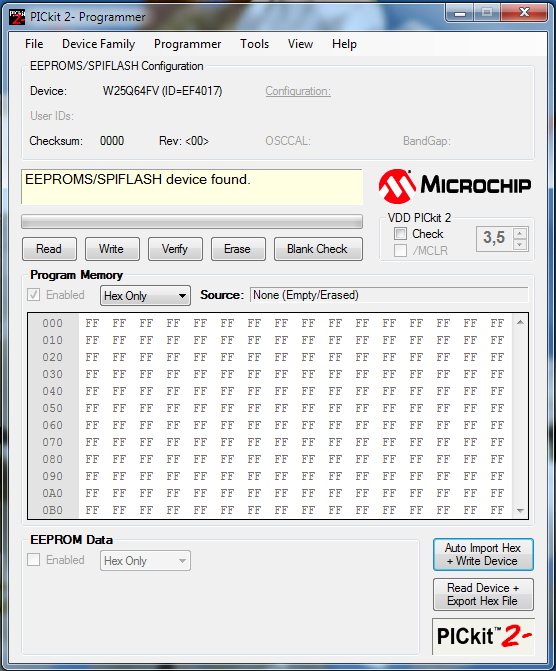Open the Programmer menu
This screenshot has height=671, width=556.
point(187,44)
